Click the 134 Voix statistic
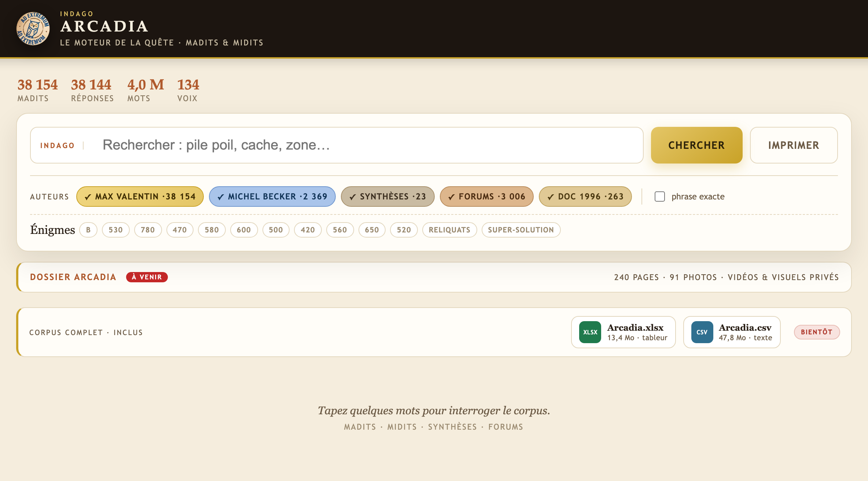The height and width of the screenshot is (481, 868). tap(188, 90)
